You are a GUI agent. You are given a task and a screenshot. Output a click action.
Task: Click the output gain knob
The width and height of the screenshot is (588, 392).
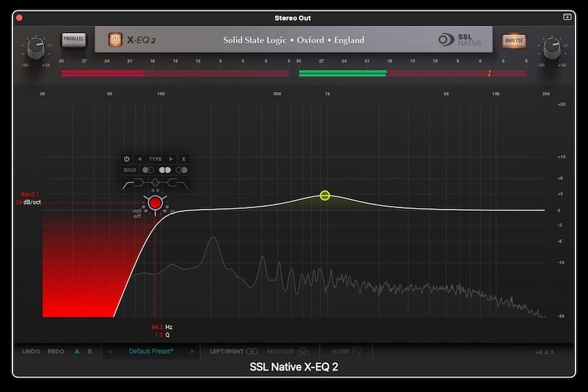[552, 47]
